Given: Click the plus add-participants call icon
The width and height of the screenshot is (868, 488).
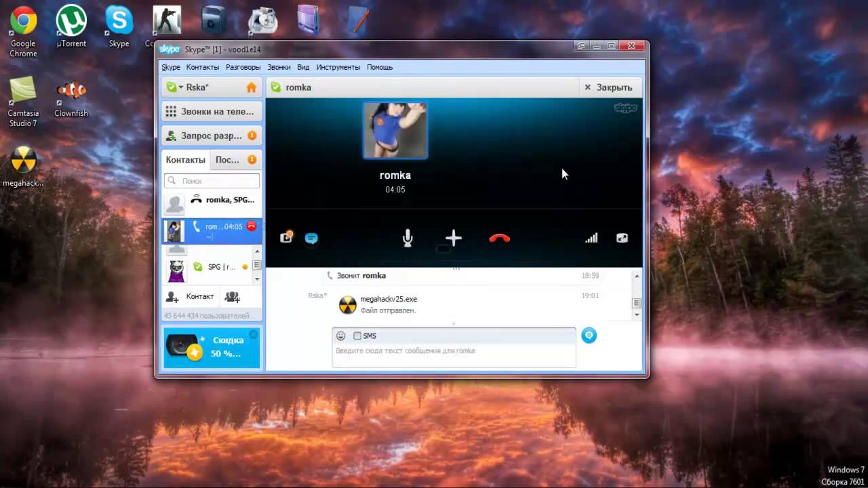Looking at the screenshot, I should tap(454, 238).
